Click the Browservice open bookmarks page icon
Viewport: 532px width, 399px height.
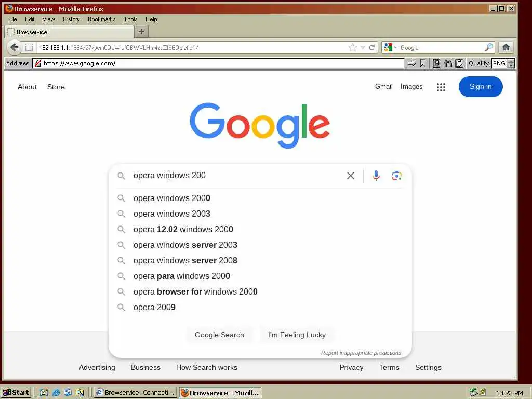436,63
